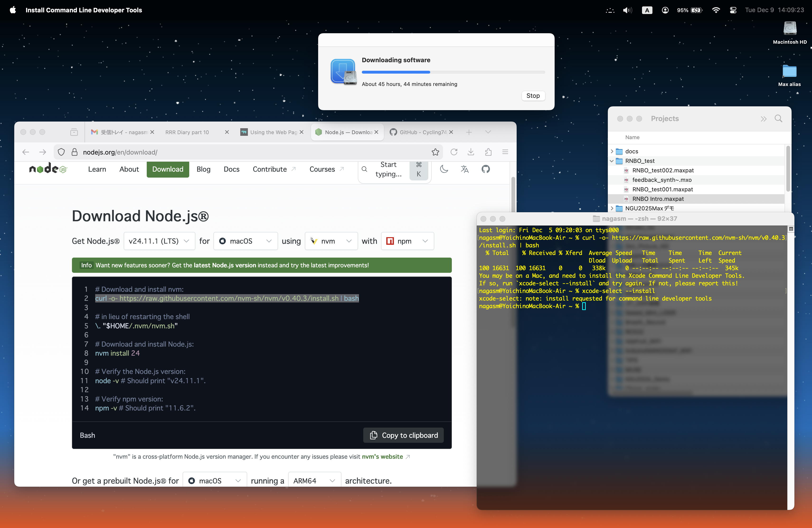
Task: Open the browser extensions icon
Action: tap(488, 152)
